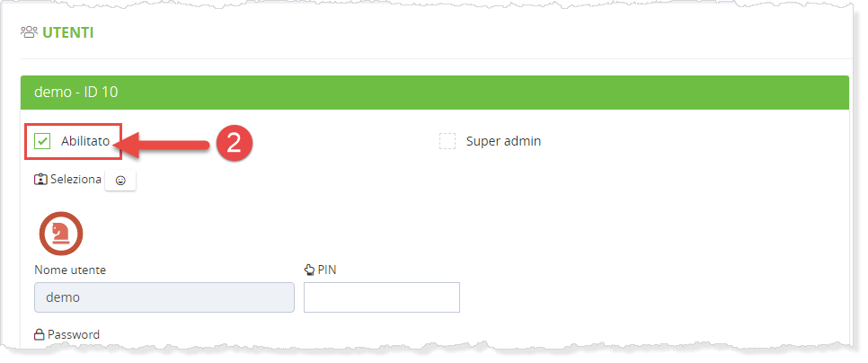Screen dimensions: 868x363
Task: Click the Nome utente label
Action: click(x=75, y=270)
